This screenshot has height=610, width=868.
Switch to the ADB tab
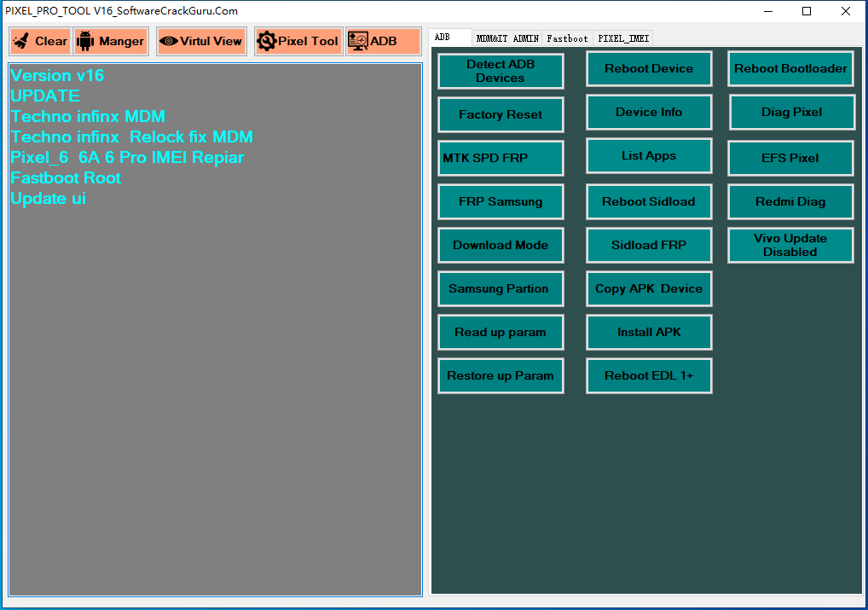pos(449,38)
